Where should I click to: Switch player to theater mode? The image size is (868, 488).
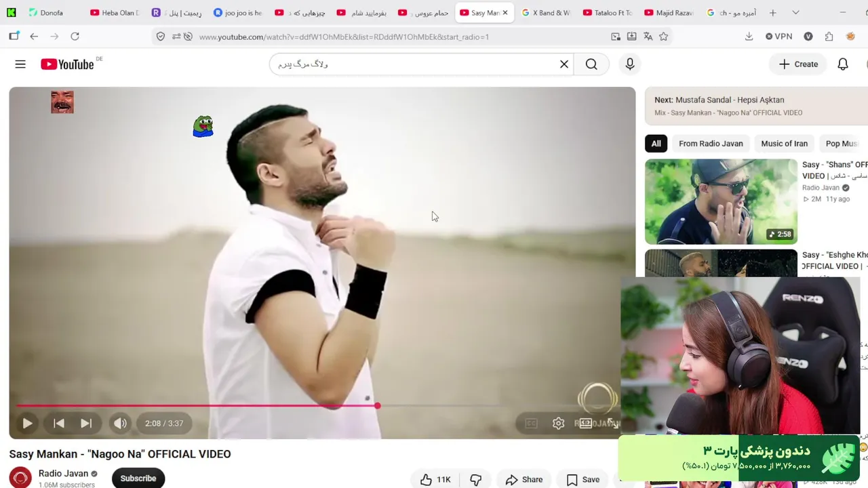pyautogui.click(x=585, y=424)
